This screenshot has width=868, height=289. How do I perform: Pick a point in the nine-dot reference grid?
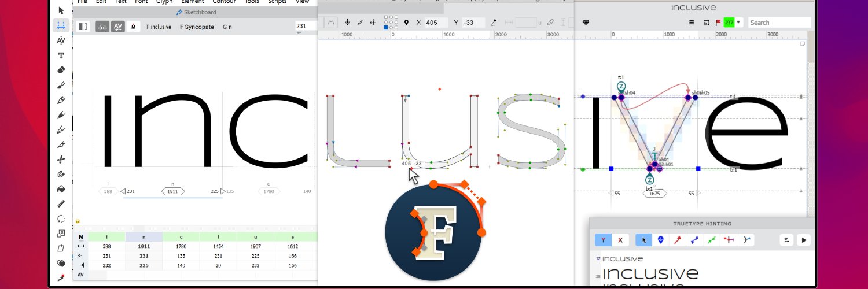click(x=391, y=23)
